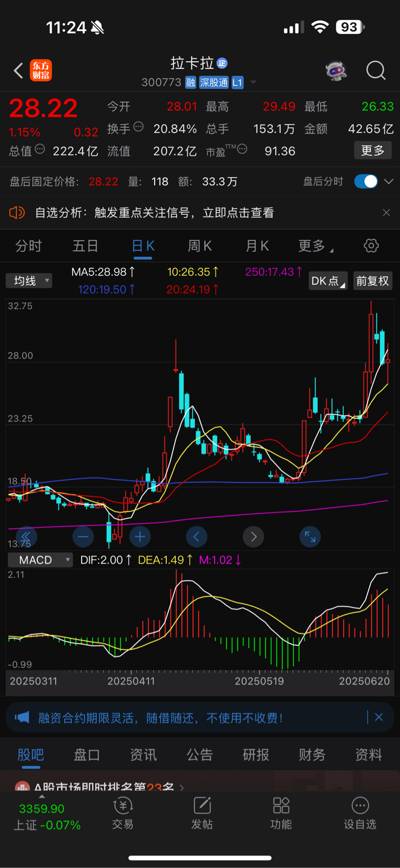Image resolution: width=400 pixels, height=868 pixels.
Task: Switch to 月K chart tab
Action: (257, 246)
